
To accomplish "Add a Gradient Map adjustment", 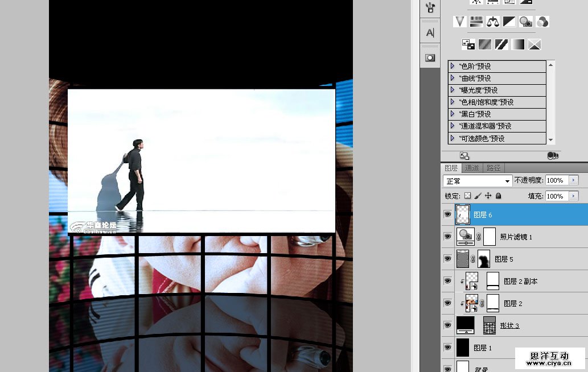I will (517, 44).
